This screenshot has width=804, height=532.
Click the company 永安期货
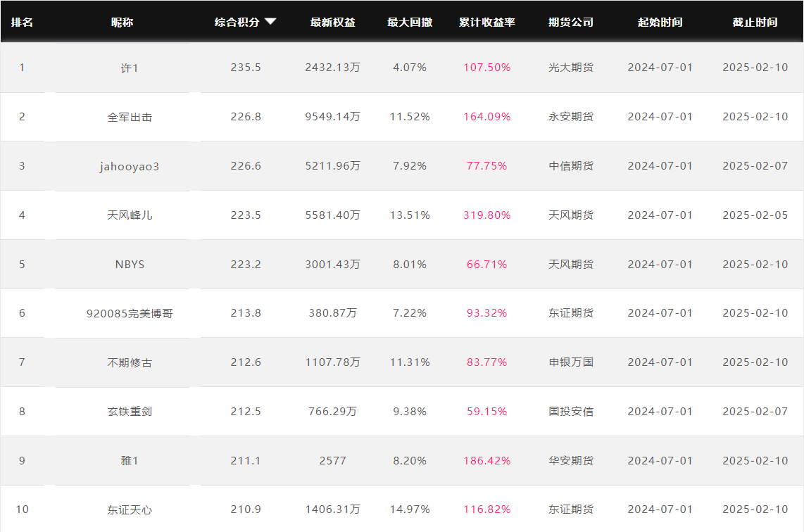[571, 117]
